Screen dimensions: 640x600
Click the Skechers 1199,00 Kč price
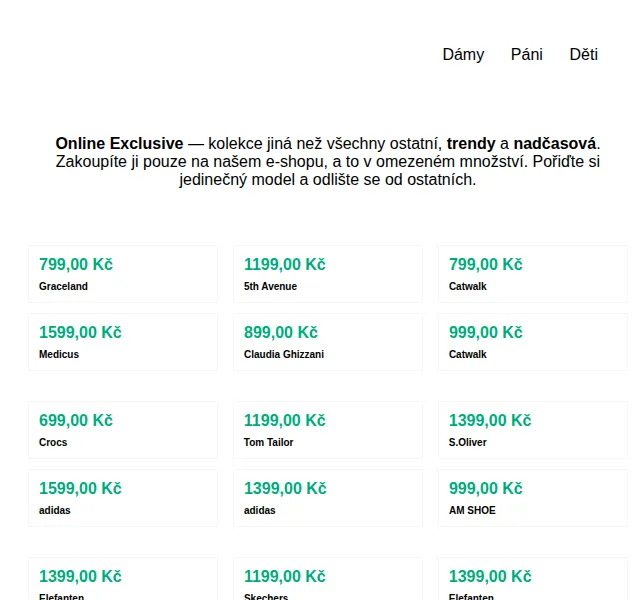(285, 576)
